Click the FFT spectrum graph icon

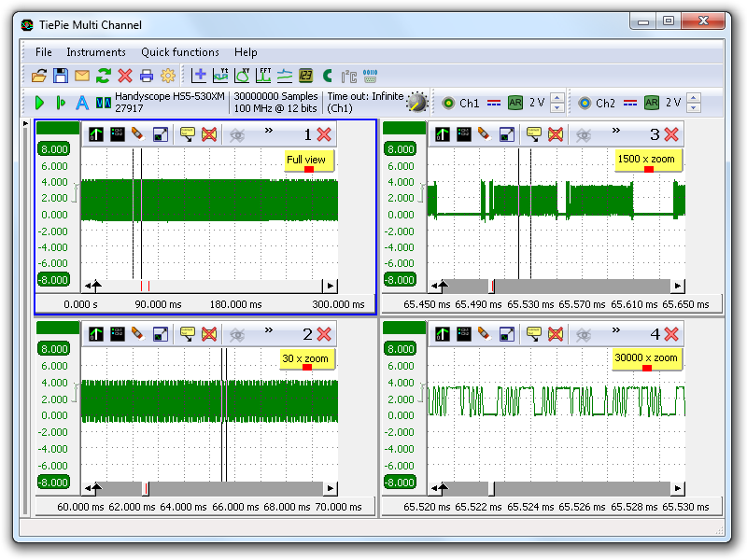[x=264, y=76]
